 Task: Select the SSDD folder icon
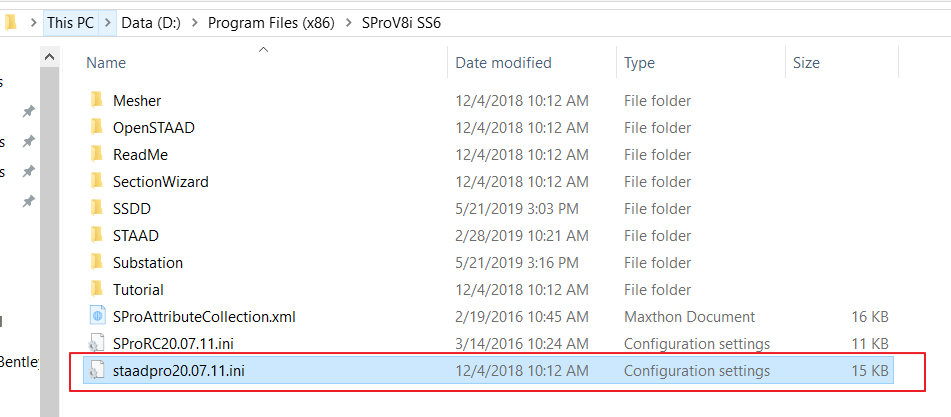pos(96,208)
